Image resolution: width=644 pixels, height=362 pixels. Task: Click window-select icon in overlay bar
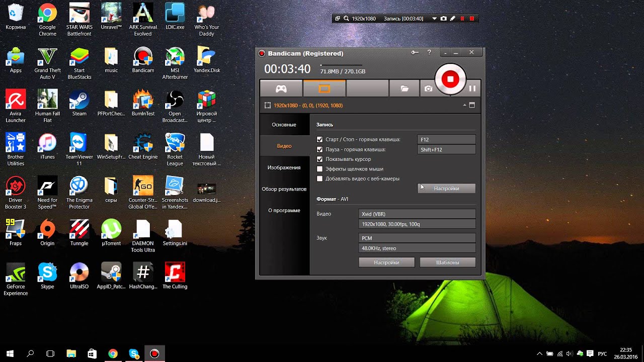coord(337,19)
